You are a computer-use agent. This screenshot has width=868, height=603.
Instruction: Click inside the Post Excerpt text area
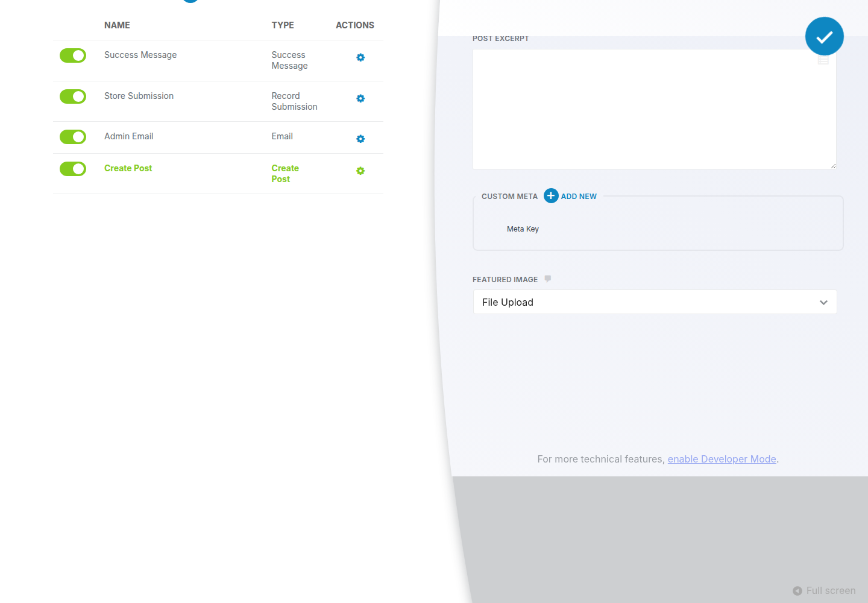(655, 109)
